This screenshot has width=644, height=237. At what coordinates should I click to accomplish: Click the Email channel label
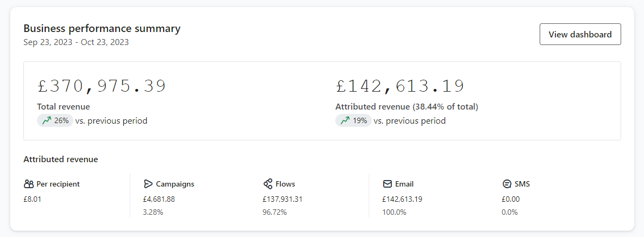(x=404, y=184)
